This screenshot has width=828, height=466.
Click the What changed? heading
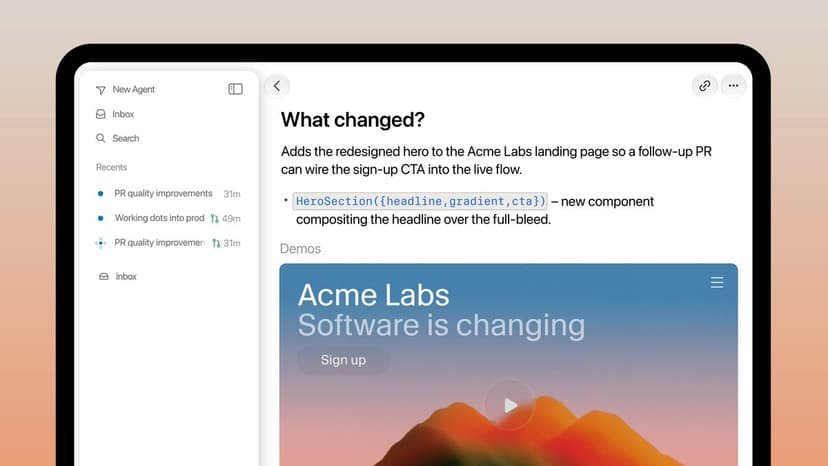[x=353, y=120]
